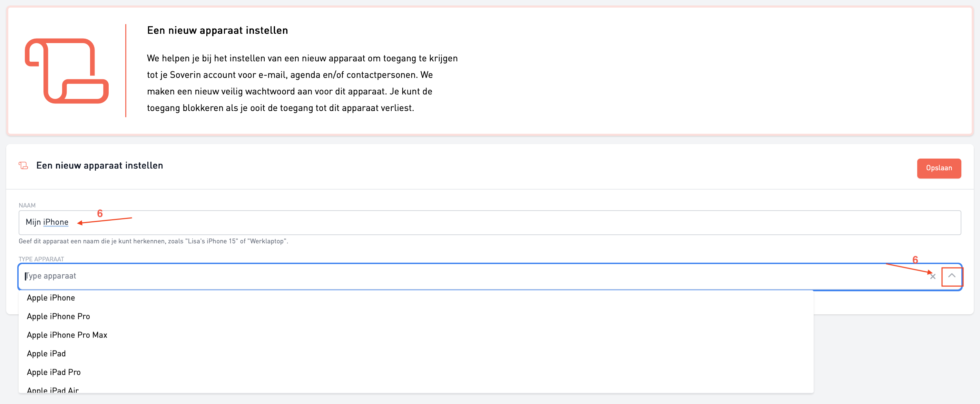Select Apple iPad in dropdown list
Screen dimensions: 980x404
pos(46,354)
